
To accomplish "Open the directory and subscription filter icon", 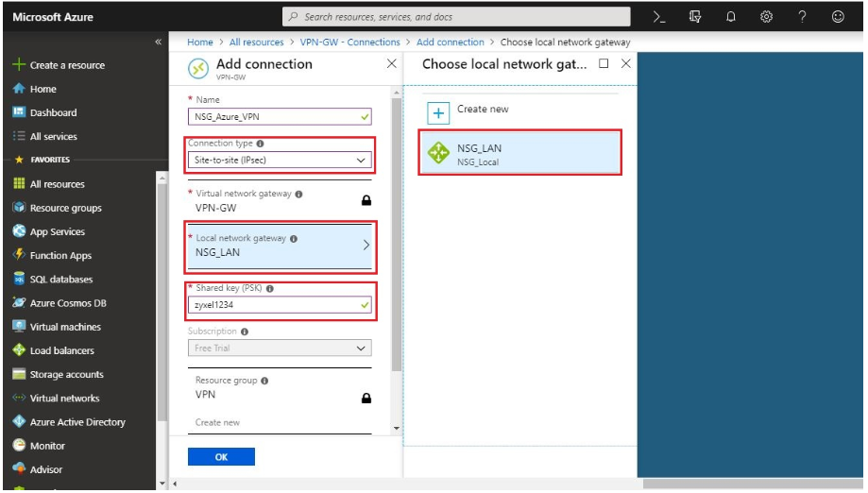I will tap(696, 17).
